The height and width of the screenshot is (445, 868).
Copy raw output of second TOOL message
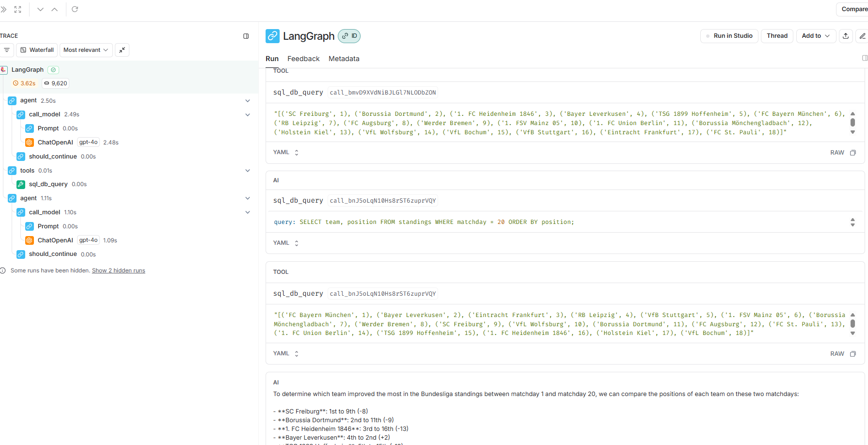pos(853,354)
